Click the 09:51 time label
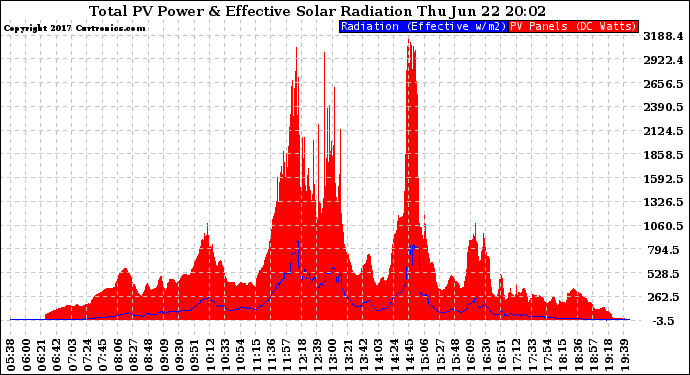690x375 pixels. pyautogui.click(x=195, y=355)
